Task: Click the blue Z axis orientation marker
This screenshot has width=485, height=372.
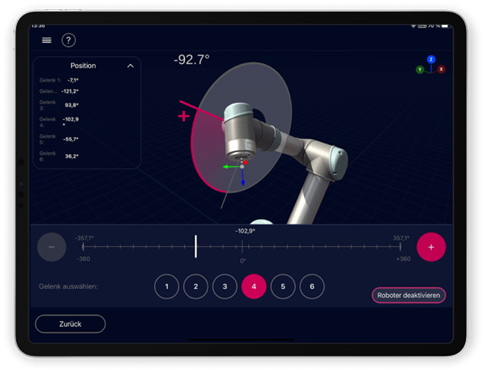Action: [431, 59]
